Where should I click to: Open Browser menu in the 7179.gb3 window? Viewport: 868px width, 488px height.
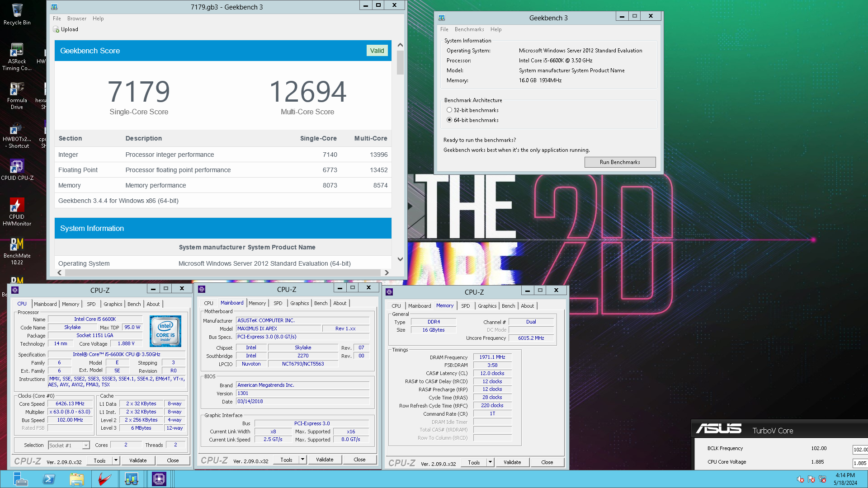tap(77, 19)
